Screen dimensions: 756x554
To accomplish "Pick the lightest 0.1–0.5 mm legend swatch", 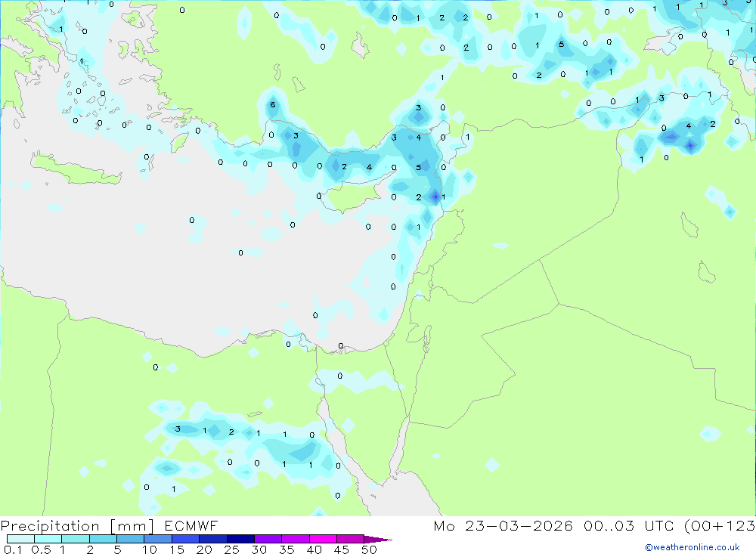I will coord(20,539).
